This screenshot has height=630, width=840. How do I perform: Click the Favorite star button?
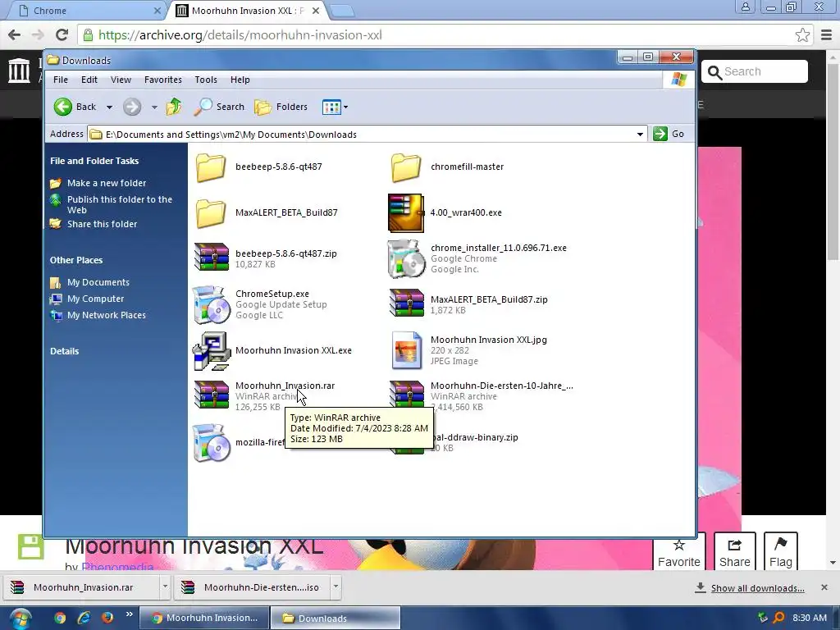pos(678,553)
